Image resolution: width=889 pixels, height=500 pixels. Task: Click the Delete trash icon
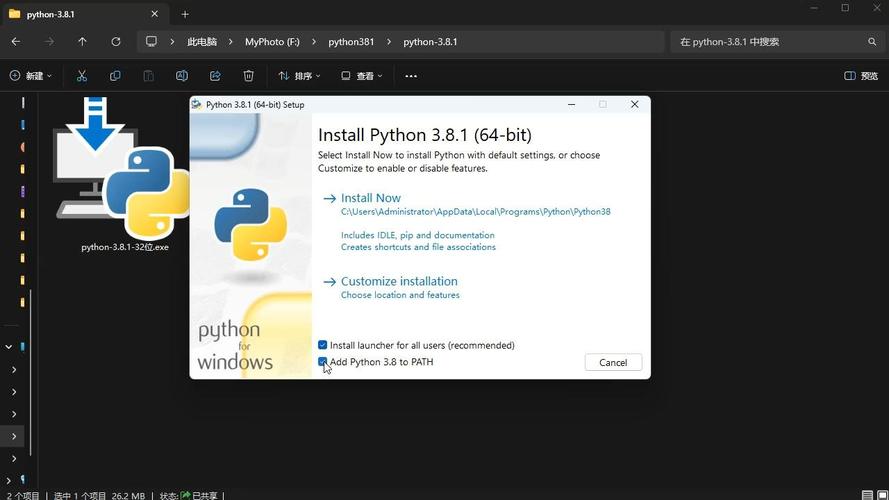point(248,76)
